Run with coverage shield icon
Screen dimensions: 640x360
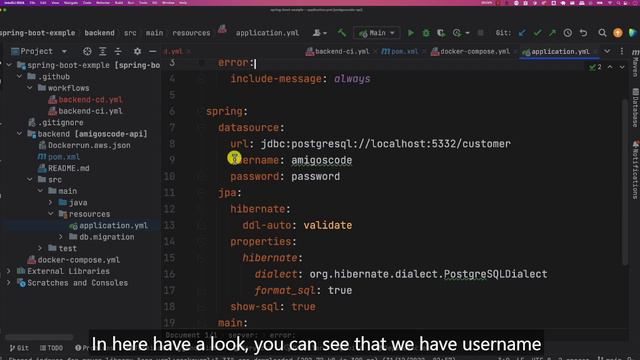[x=441, y=33]
